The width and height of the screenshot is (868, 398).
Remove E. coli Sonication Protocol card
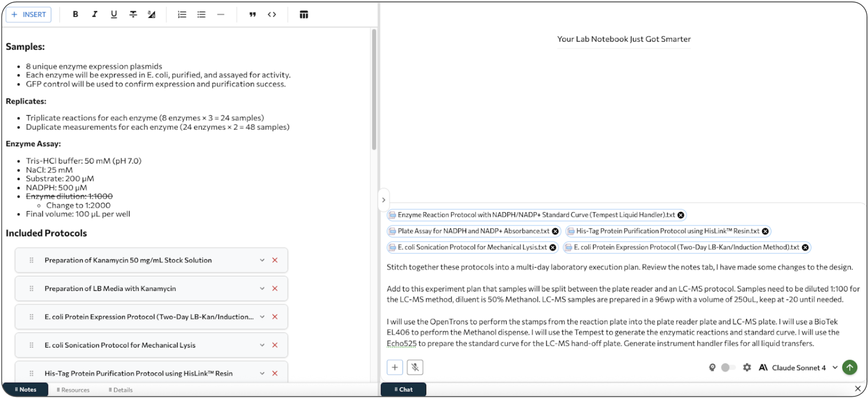pyautogui.click(x=275, y=345)
